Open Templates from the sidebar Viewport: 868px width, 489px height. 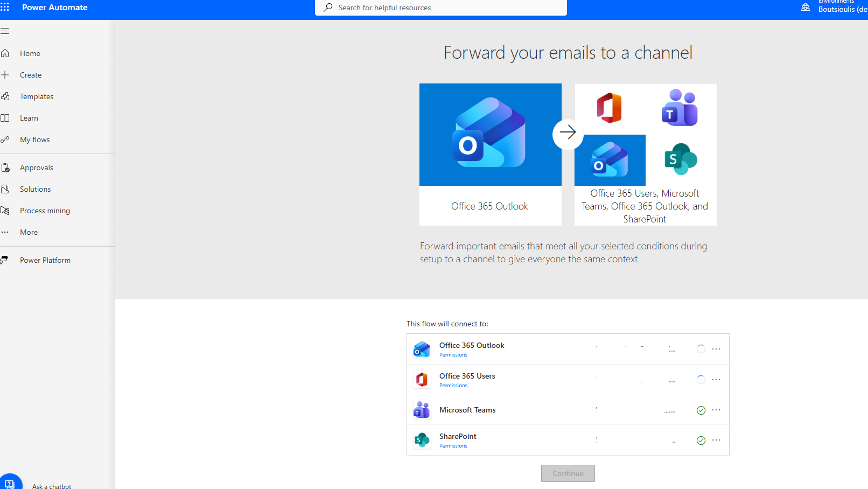[37, 96]
